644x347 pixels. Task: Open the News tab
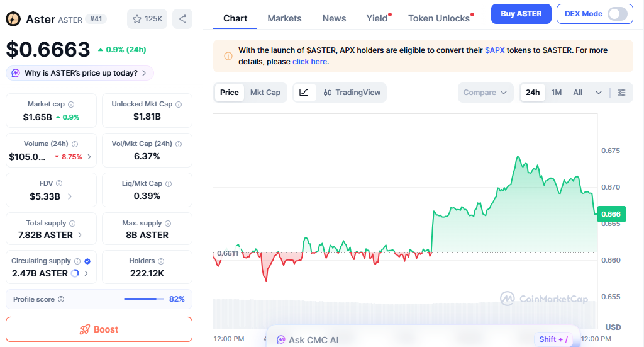tap(334, 18)
